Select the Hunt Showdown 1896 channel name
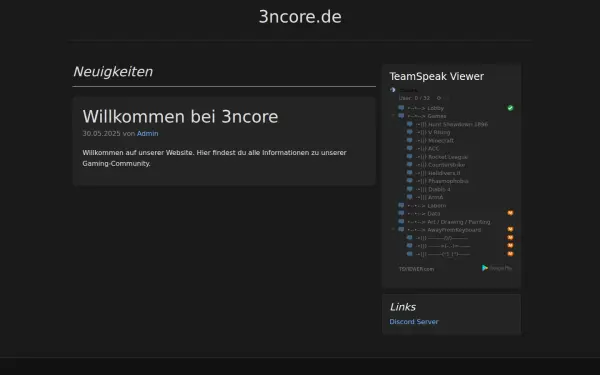 point(458,124)
